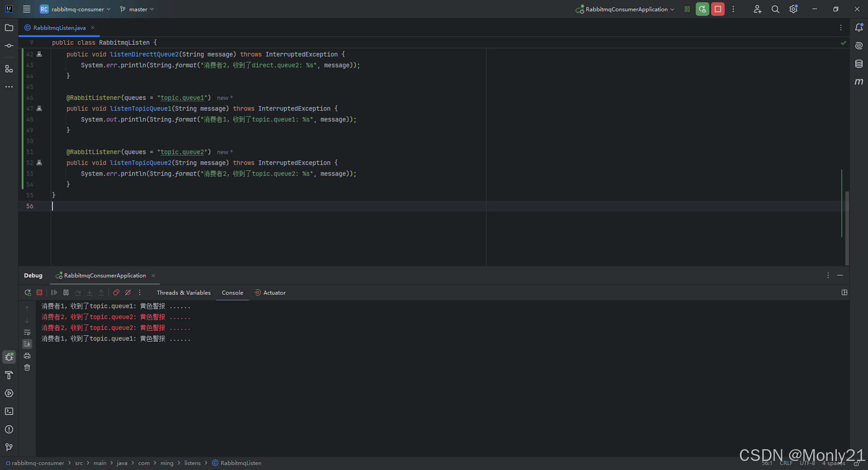Screen dimensions: 868x470
Task: Click listens in breadcrumb path
Action: [192, 463]
